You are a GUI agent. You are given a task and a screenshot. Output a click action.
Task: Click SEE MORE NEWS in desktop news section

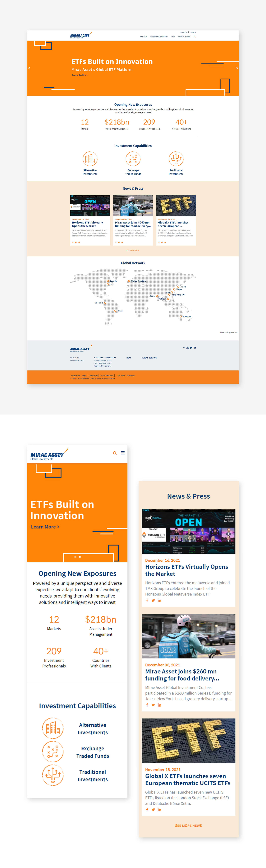coord(133,251)
